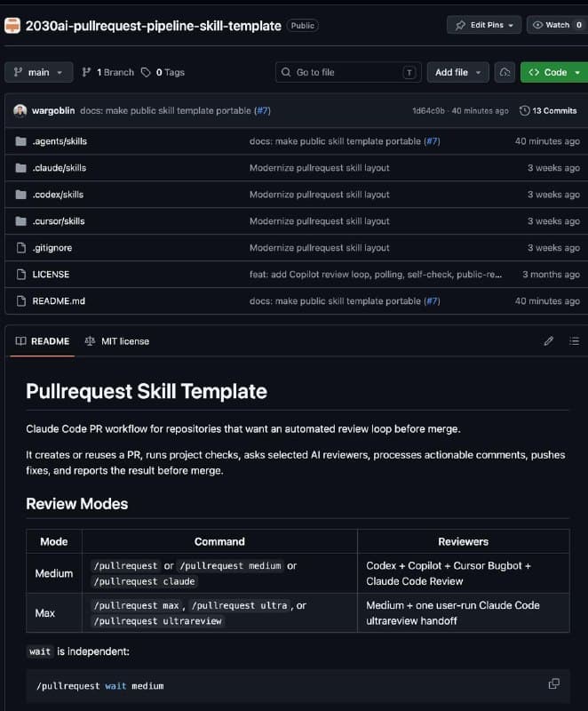Click the history clock icon beside Commits
Viewport: 588px width, 711px height.
pos(524,110)
